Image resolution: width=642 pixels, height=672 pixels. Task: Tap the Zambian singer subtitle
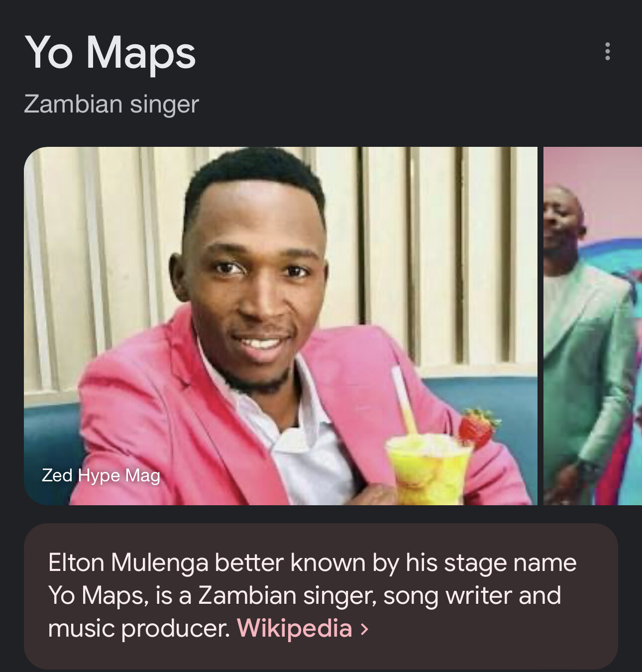111,104
